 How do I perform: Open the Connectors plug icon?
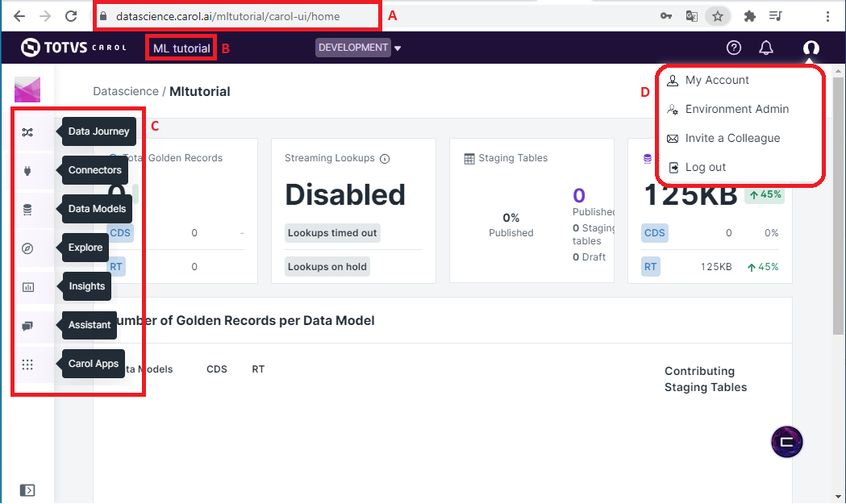27,171
